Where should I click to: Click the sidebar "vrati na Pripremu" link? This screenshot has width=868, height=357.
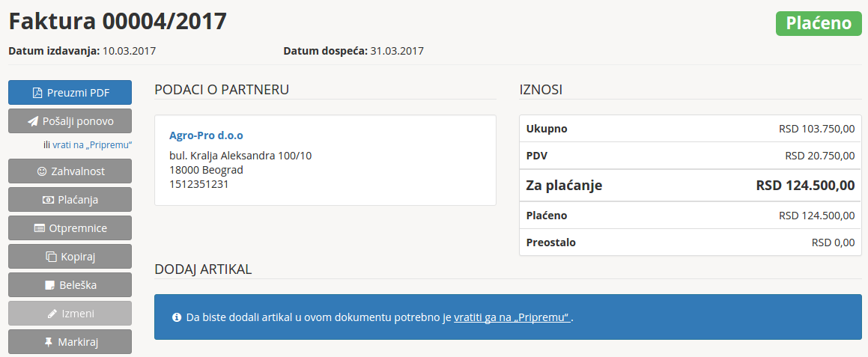pos(92,144)
